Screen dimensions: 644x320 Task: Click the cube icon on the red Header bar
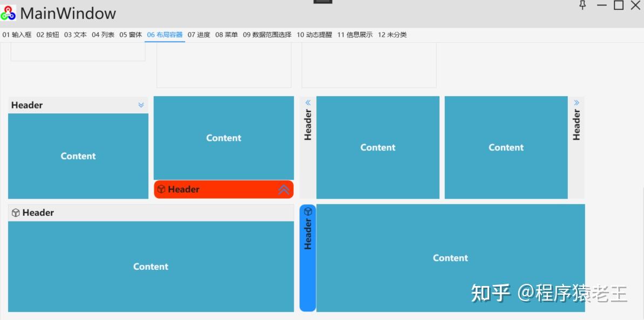point(160,189)
